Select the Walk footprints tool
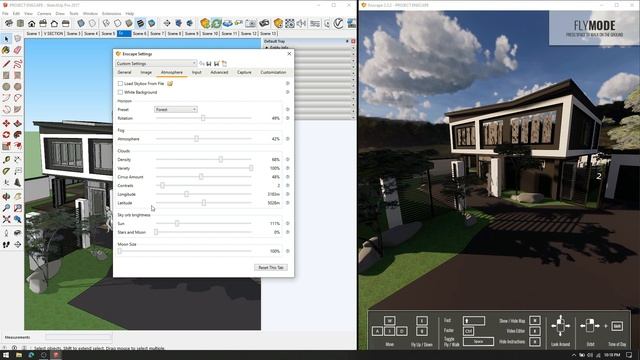Viewport: 640px width, 360px height. pyautogui.click(x=6, y=244)
